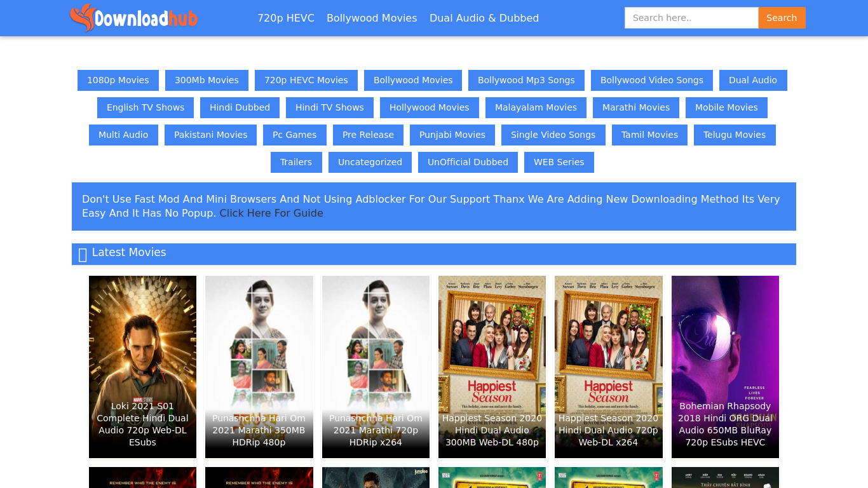868x488 pixels.
Task: Open Trailers category
Action: [x=296, y=162]
